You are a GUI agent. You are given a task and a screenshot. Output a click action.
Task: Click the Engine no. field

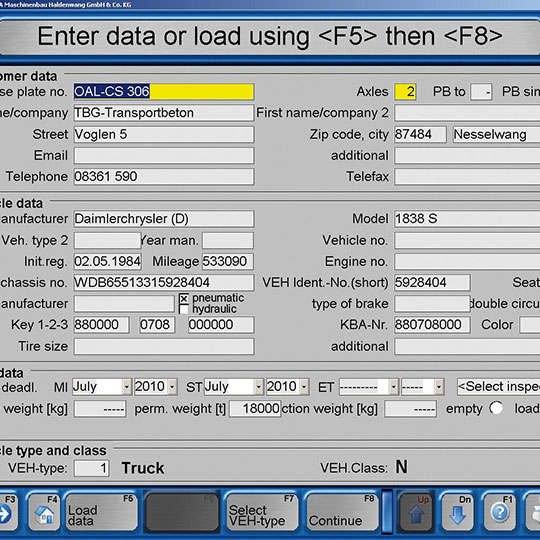(x=467, y=261)
